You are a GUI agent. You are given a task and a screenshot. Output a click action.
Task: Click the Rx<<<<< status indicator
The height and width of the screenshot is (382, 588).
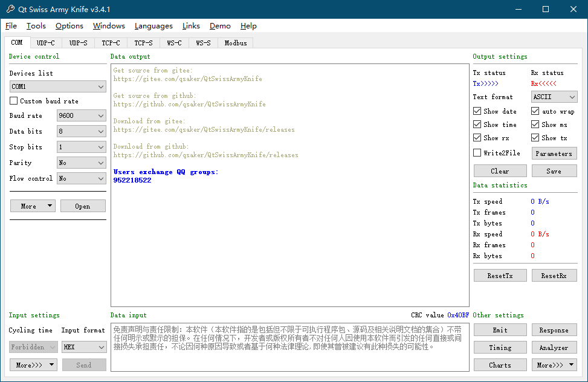pos(544,83)
